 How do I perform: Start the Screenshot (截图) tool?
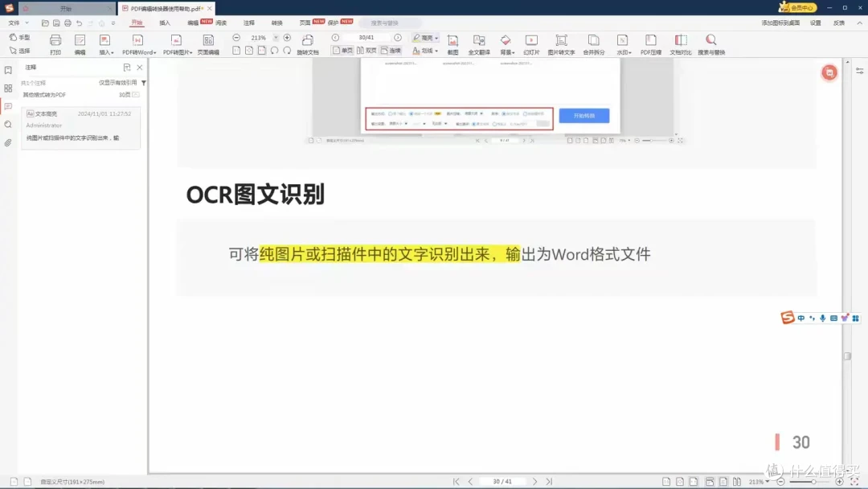(452, 44)
